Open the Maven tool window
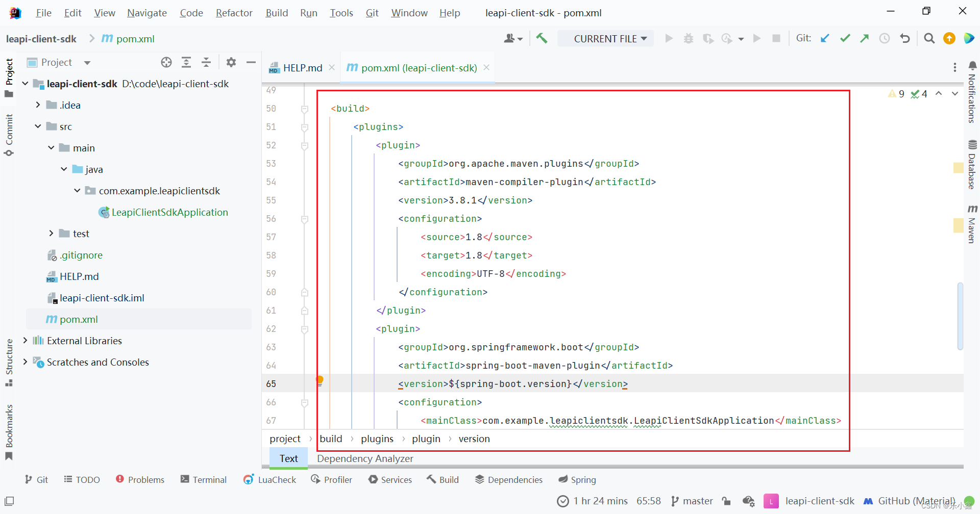980x514 pixels. [972, 224]
